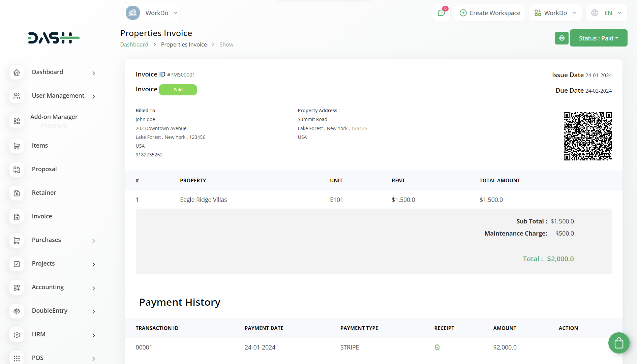
Task: Click the Retainer sidebar icon
Action: click(x=17, y=193)
